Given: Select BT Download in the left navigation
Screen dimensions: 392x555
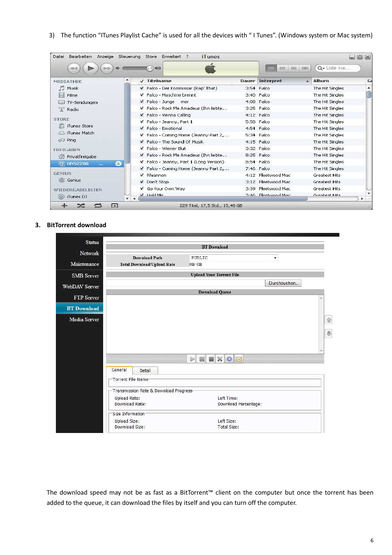Looking at the screenshot, I should click(83, 308).
